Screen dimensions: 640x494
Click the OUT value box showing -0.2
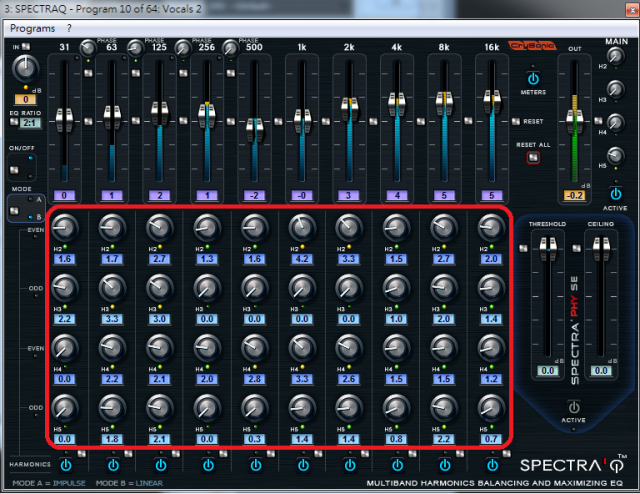[574, 195]
